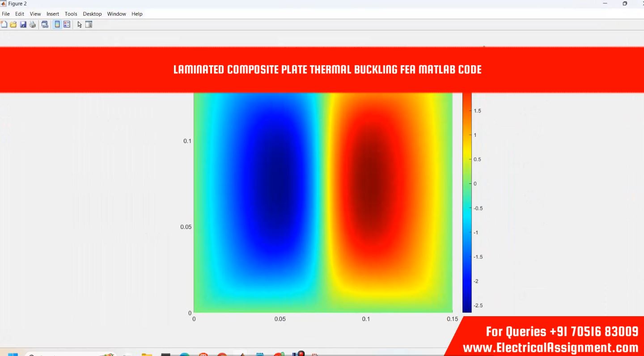Image resolution: width=644 pixels, height=356 pixels.
Task: Open a file with the folder icon
Action: (13, 25)
